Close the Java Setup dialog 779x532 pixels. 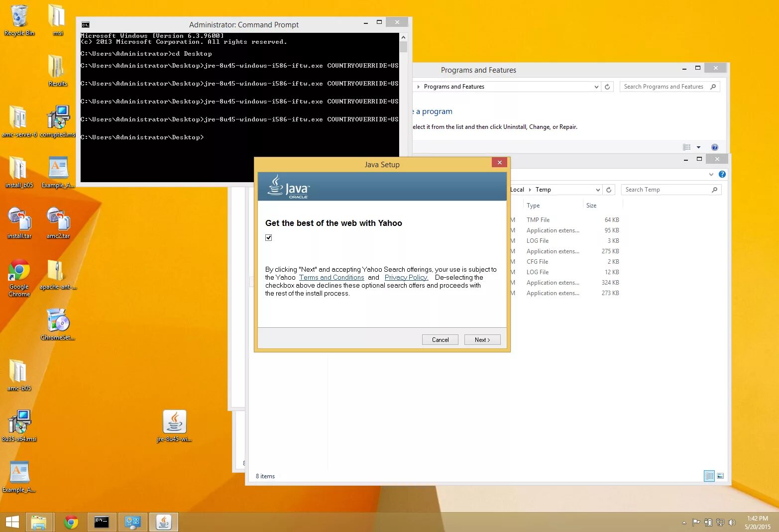499,162
